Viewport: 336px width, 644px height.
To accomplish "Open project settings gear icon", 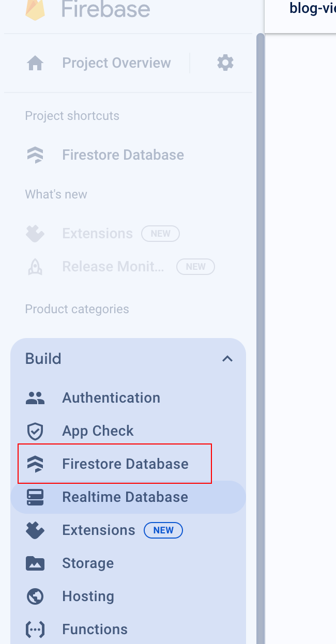I will click(x=225, y=63).
